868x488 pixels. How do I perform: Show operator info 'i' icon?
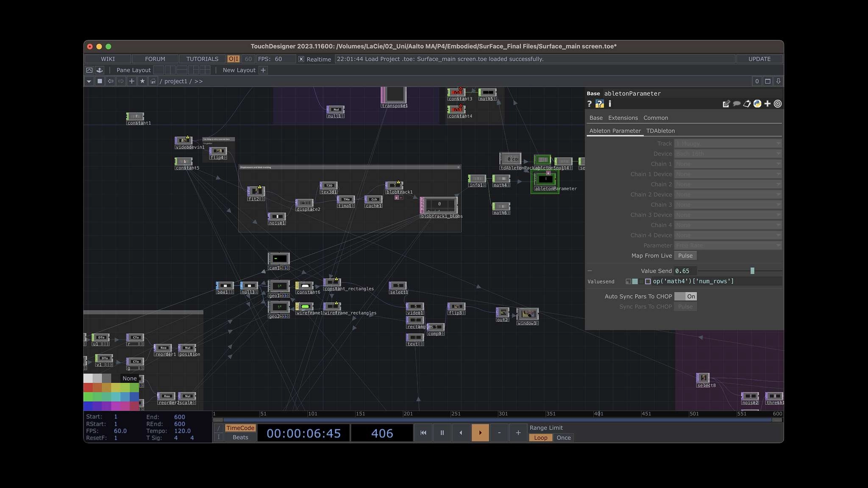[609, 104]
